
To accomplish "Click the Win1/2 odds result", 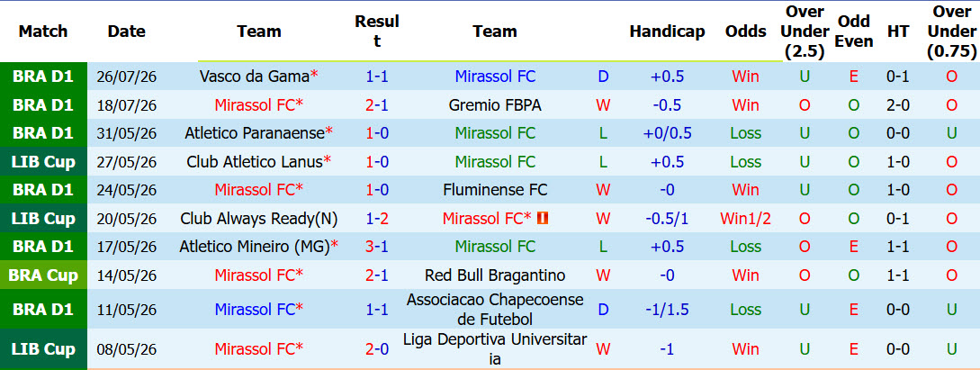I will pos(746,219).
